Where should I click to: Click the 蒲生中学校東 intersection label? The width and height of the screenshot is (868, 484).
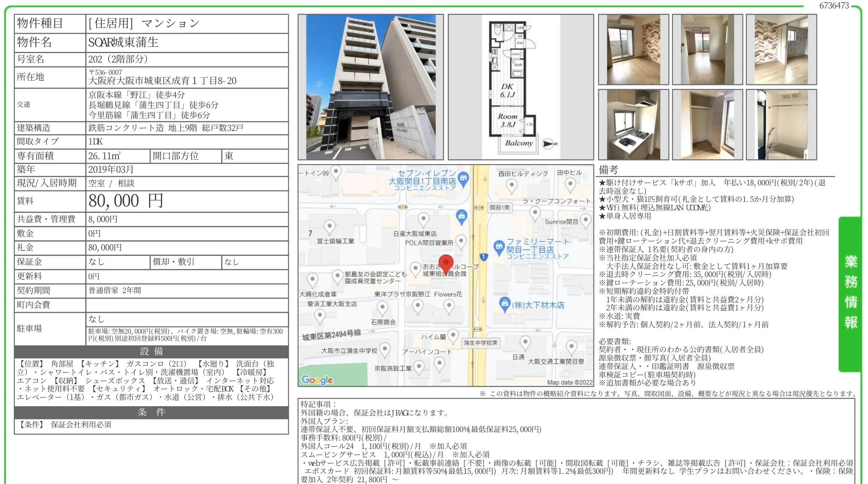480,343
